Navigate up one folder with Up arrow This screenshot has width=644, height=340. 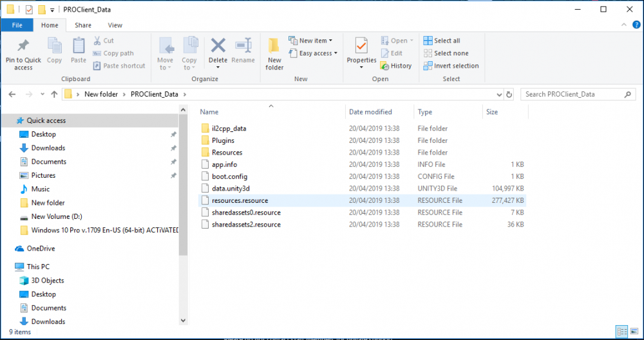point(54,94)
